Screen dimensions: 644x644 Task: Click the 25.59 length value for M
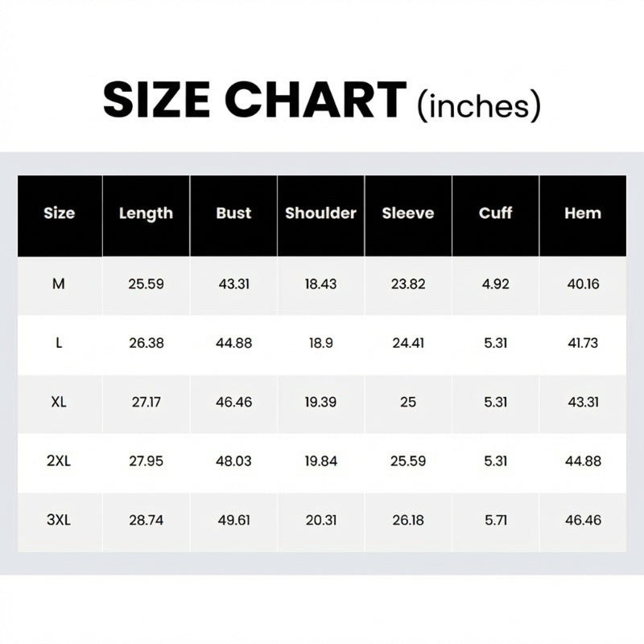tap(146, 284)
